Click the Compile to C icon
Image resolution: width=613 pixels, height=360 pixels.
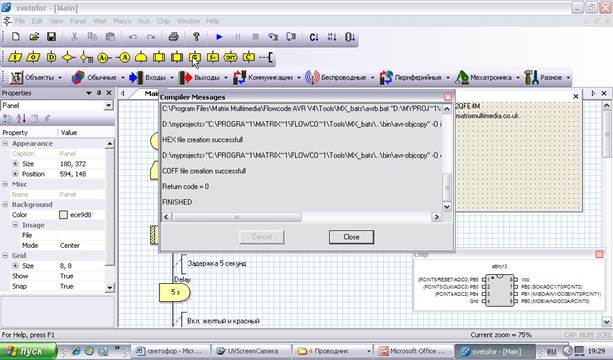coord(314,37)
